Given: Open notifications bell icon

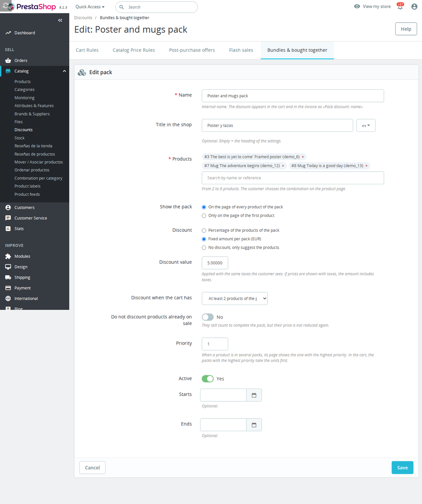Looking at the screenshot, I should point(400,6).
